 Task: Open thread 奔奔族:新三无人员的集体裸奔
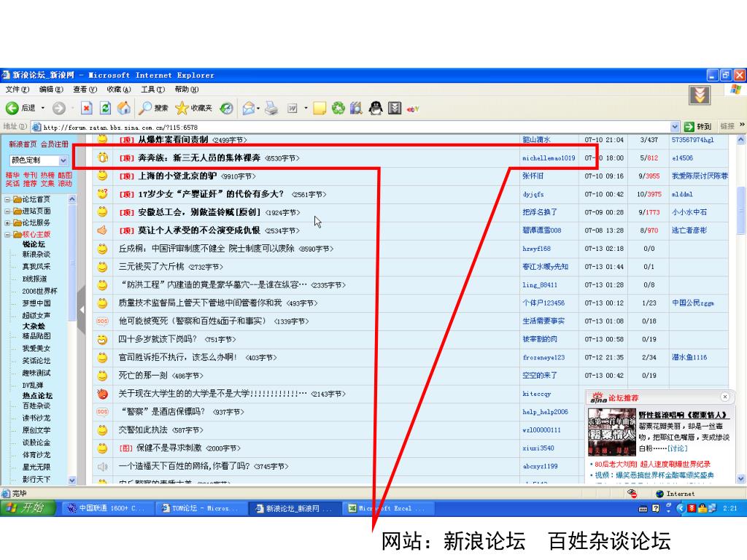click(x=199, y=157)
